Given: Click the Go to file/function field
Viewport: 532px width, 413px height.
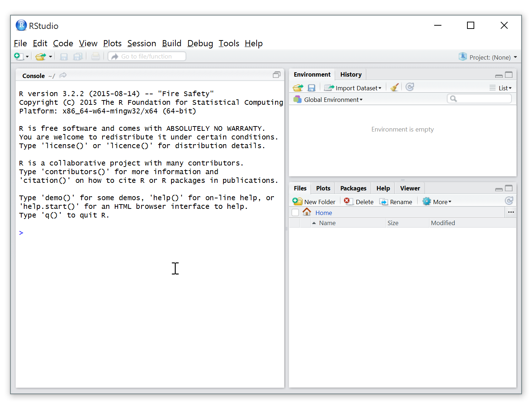Looking at the screenshot, I should tap(147, 56).
